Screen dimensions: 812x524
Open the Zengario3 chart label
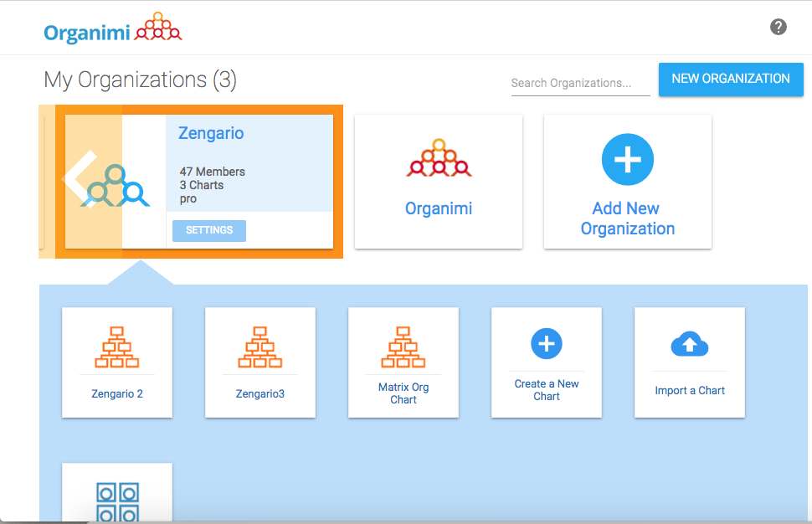[260, 393]
